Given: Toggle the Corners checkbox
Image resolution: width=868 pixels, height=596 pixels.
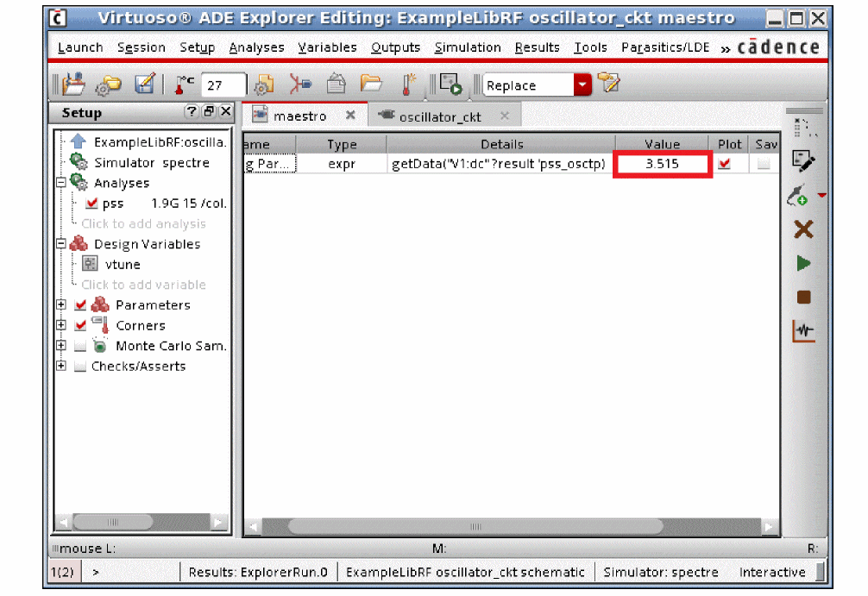Looking at the screenshot, I should pos(81,325).
